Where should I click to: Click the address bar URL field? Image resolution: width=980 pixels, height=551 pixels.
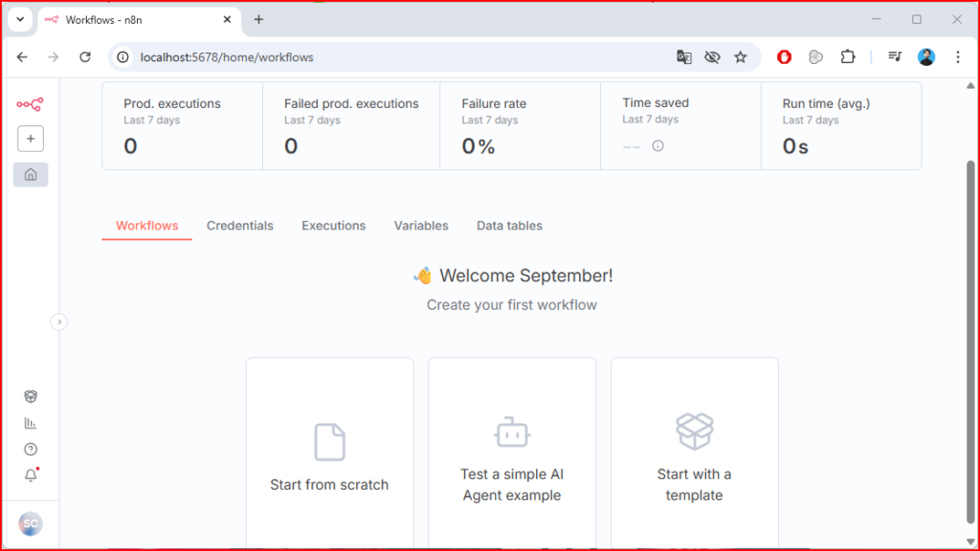383,57
